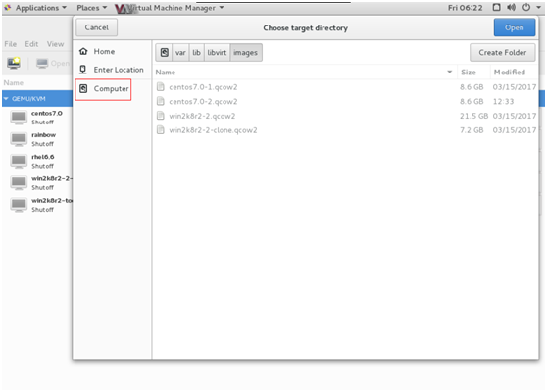The width and height of the screenshot is (547, 392).
Task: Click 12:33 modified time cell
Action: (x=503, y=102)
